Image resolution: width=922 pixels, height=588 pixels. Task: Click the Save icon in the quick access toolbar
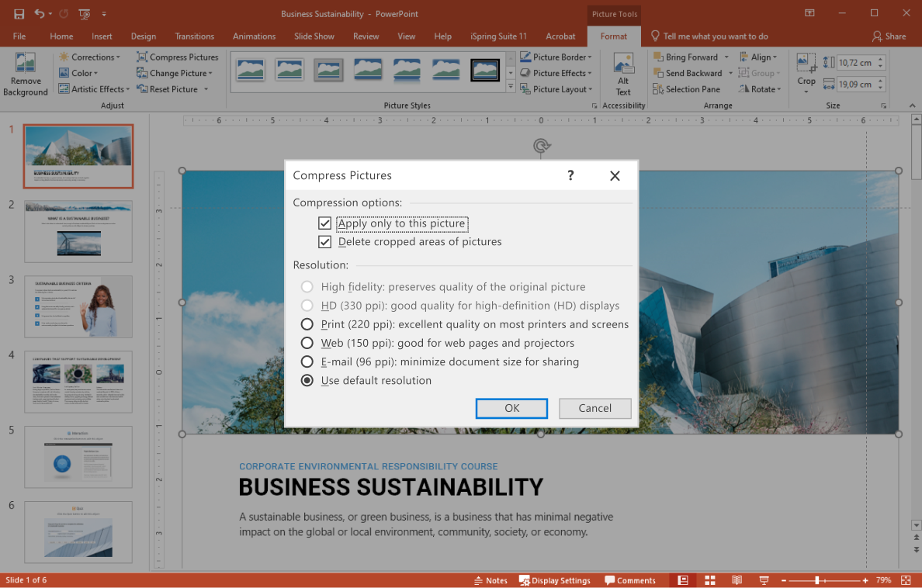coord(19,13)
